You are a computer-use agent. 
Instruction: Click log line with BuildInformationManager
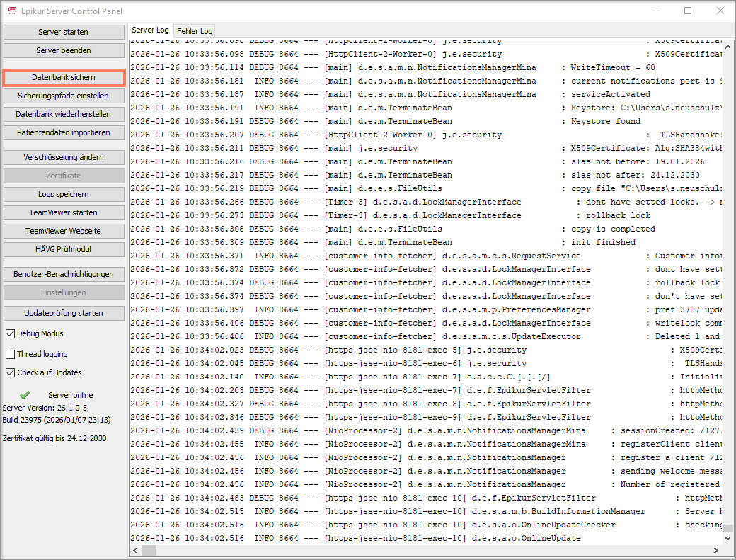[x=426, y=511]
